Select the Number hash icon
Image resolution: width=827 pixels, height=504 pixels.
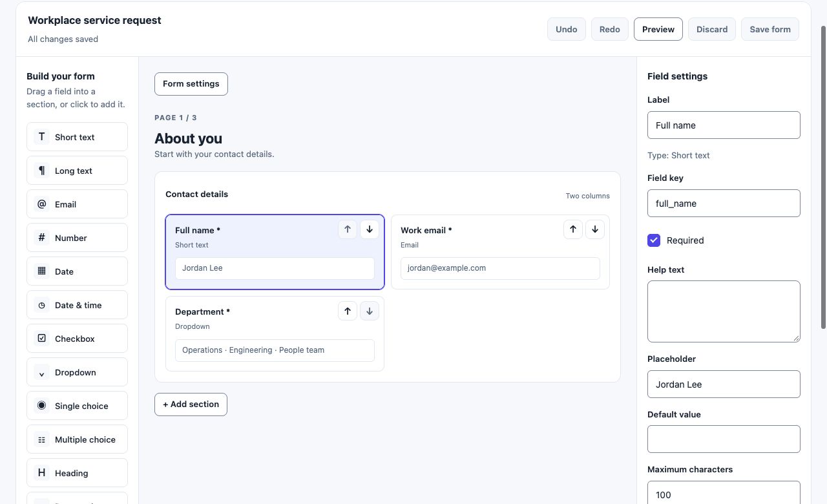(x=41, y=238)
